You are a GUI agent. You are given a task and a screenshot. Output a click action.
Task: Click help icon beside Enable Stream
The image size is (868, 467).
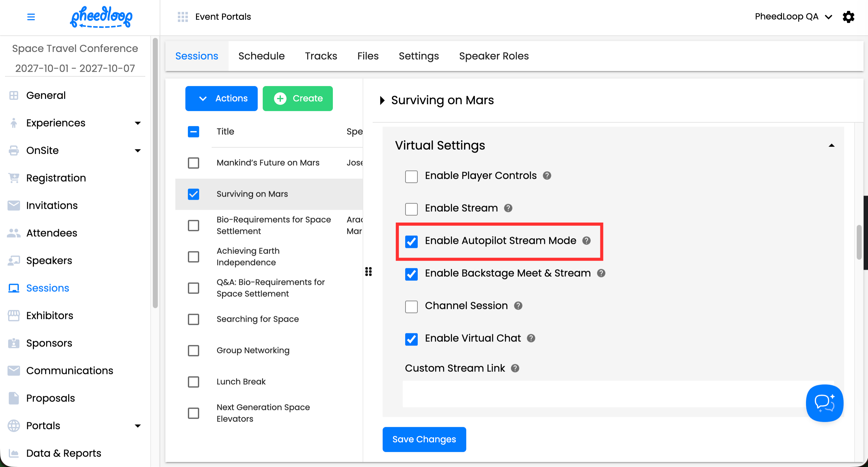coord(508,208)
